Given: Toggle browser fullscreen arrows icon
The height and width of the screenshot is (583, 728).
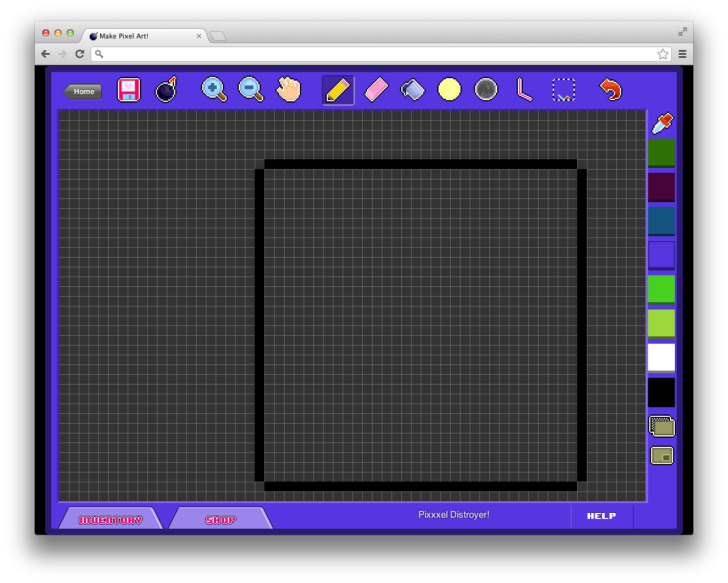Looking at the screenshot, I should (x=683, y=32).
